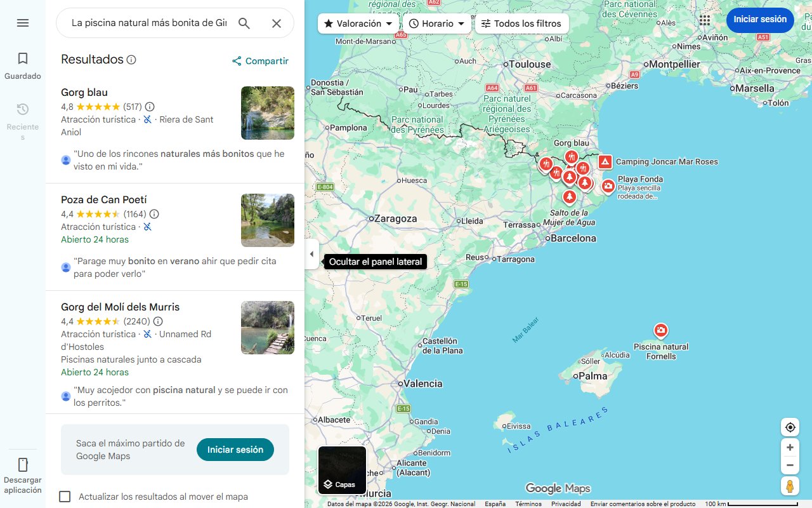Select the Playa Fonda map marker
The image size is (812, 508).
(608, 186)
